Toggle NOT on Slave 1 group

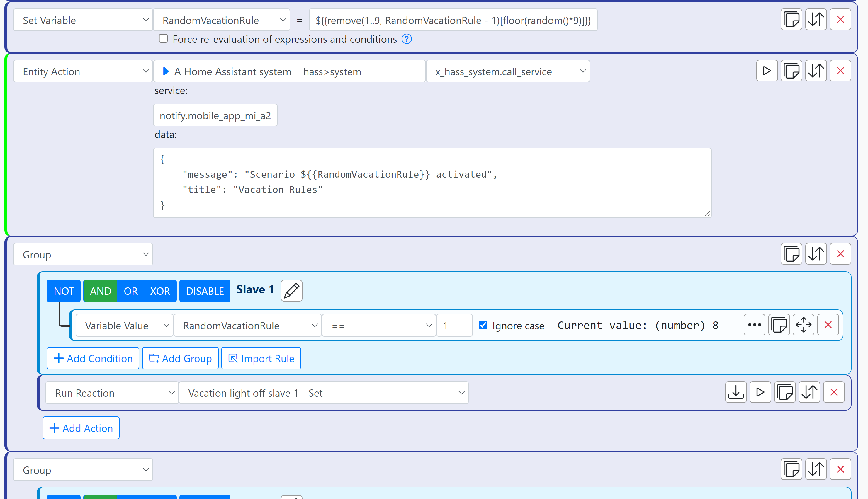(64, 291)
